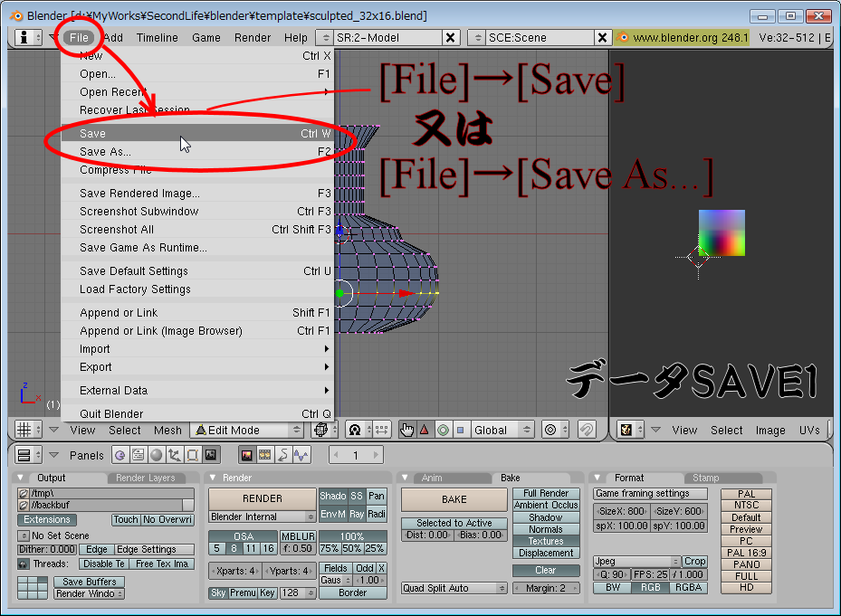
Task: Open the Edit Mode dropdown
Action: [248, 430]
